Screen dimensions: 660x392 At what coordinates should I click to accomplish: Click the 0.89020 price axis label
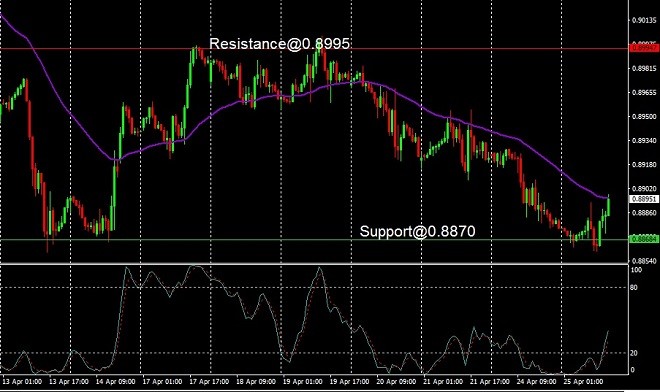click(x=644, y=189)
